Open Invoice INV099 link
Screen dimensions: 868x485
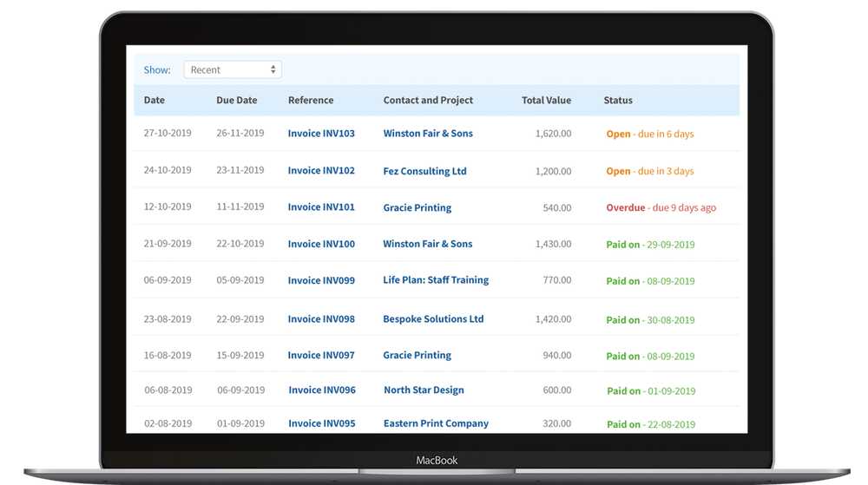pos(321,280)
